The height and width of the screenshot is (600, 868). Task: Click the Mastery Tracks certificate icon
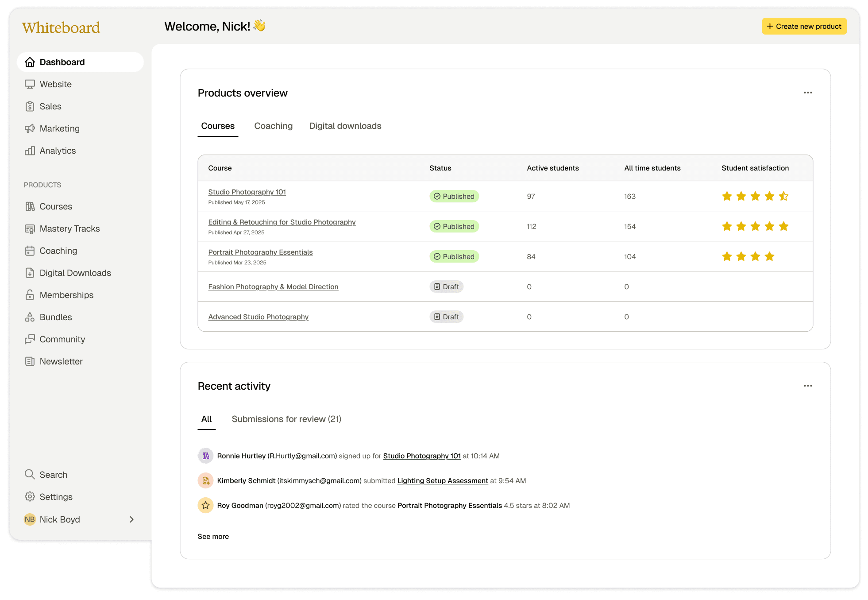(30, 228)
